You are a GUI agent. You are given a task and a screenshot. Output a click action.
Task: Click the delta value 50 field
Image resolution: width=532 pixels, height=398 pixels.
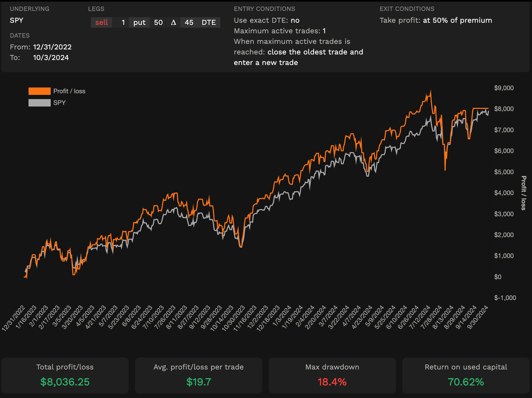158,22
